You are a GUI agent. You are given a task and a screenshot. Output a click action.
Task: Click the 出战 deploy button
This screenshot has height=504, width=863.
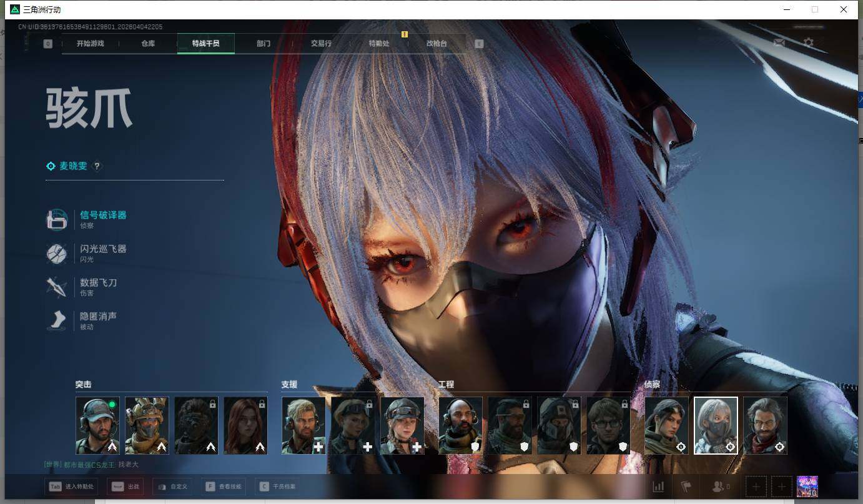[125, 487]
